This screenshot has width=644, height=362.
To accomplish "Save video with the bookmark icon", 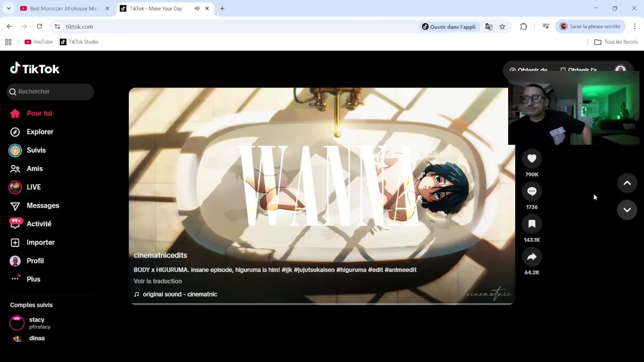I will (x=532, y=224).
